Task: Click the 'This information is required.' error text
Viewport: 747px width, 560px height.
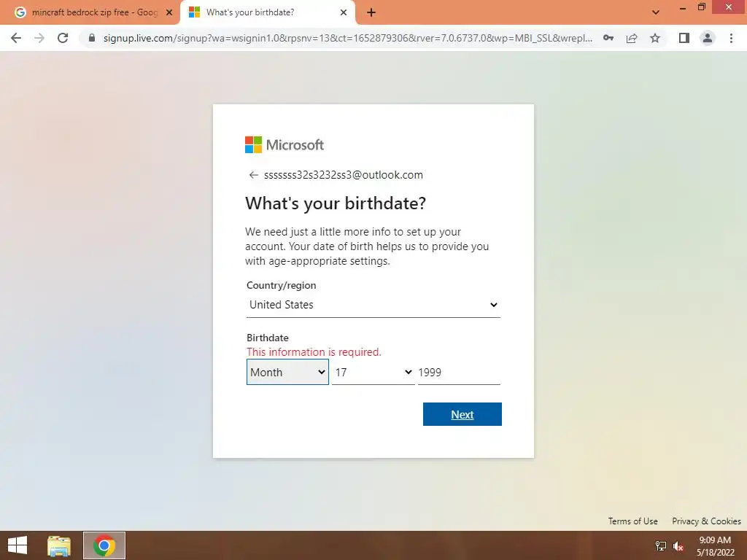Action: pyautogui.click(x=314, y=352)
